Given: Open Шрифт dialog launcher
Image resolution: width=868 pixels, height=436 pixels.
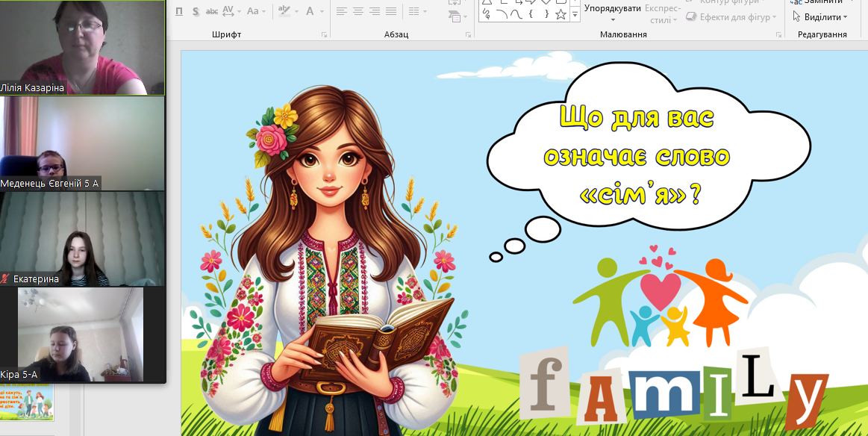Looking at the screenshot, I should (324, 35).
